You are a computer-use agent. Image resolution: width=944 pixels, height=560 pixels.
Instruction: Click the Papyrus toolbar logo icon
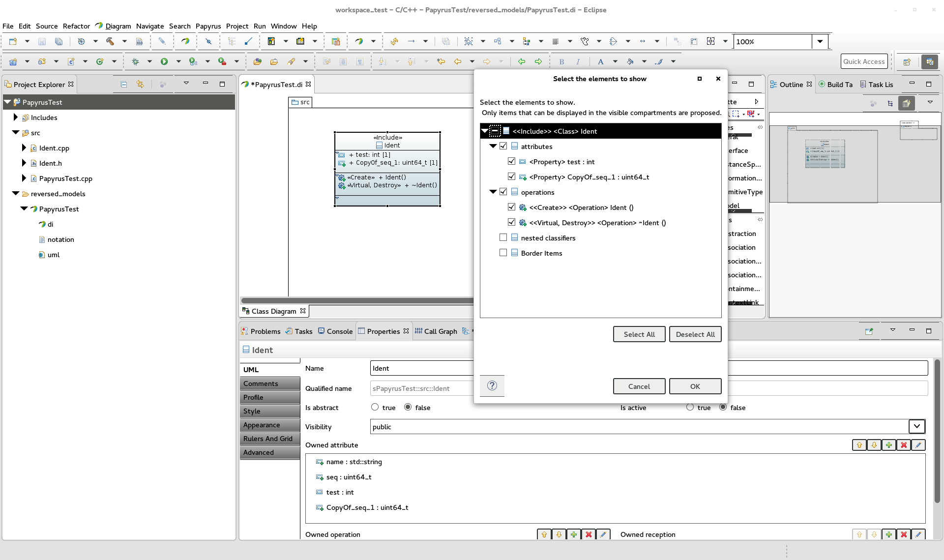[x=185, y=42]
